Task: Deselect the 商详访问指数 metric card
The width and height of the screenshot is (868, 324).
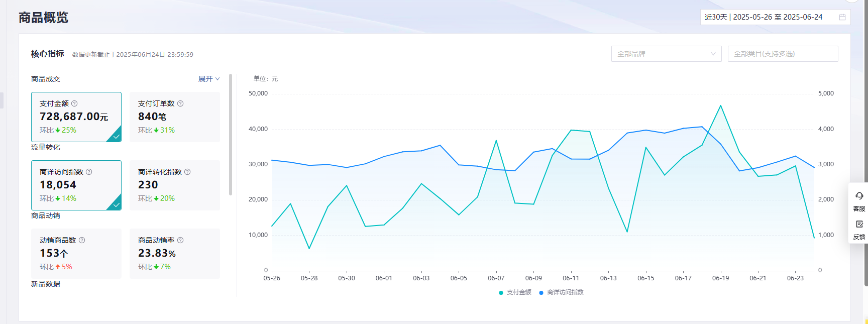Action: [76, 185]
